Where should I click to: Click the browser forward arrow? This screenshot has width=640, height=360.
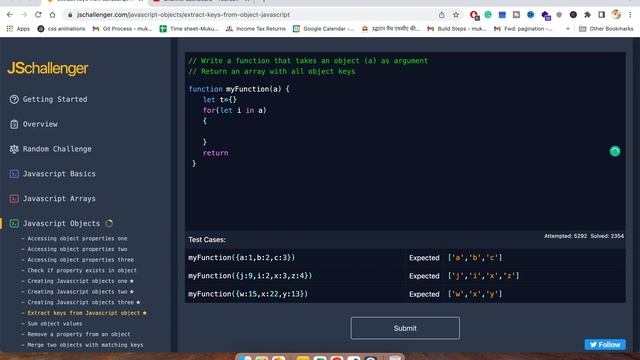[24, 15]
